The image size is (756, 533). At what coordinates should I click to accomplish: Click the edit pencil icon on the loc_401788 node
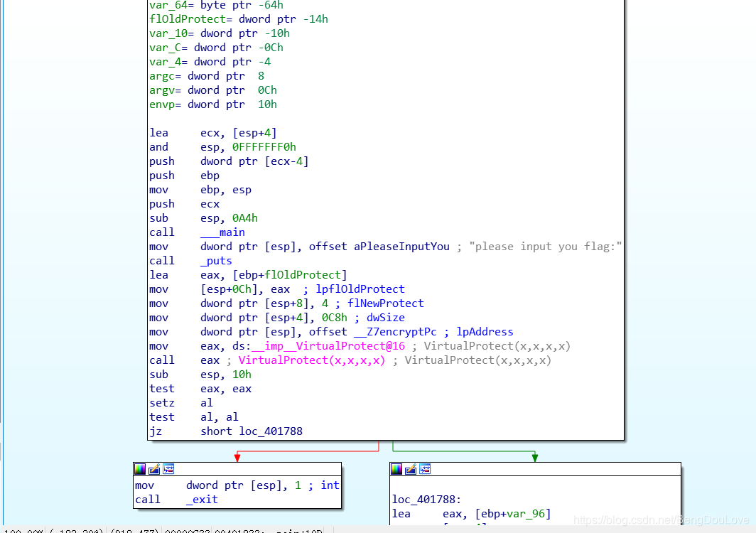point(411,469)
